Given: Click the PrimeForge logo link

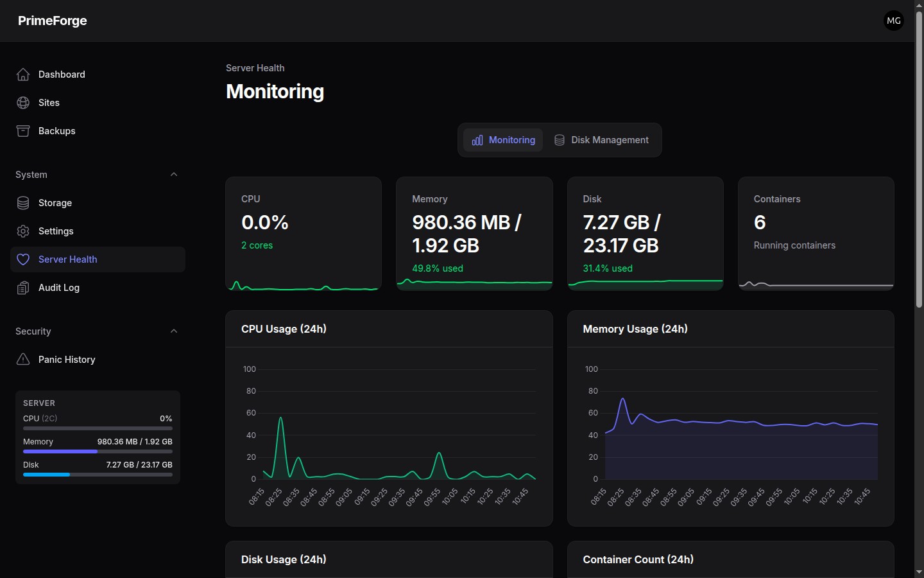Looking at the screenshot, I should (53, 21).
